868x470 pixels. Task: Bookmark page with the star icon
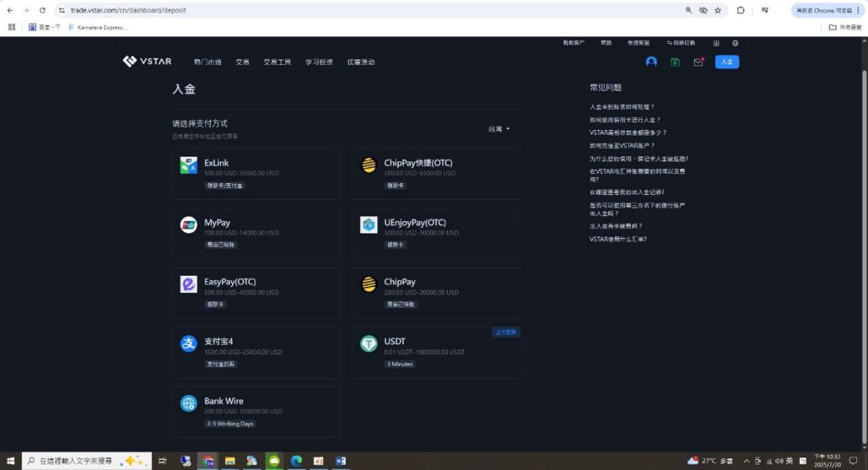point(718,10)
